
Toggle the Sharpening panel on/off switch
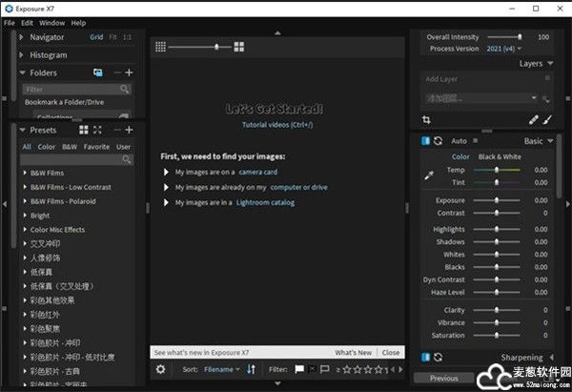click(426, 358)
